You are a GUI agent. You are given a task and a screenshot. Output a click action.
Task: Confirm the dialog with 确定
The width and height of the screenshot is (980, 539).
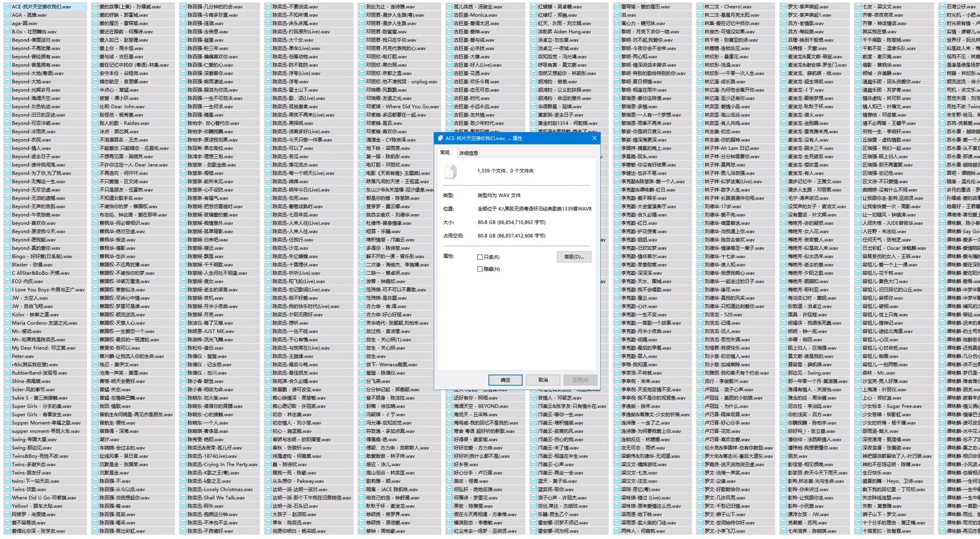505,380
